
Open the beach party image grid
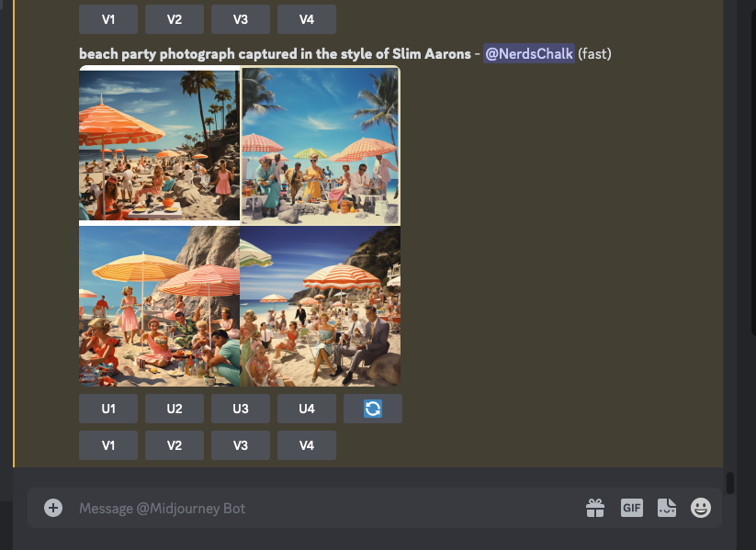click(240, 226)
